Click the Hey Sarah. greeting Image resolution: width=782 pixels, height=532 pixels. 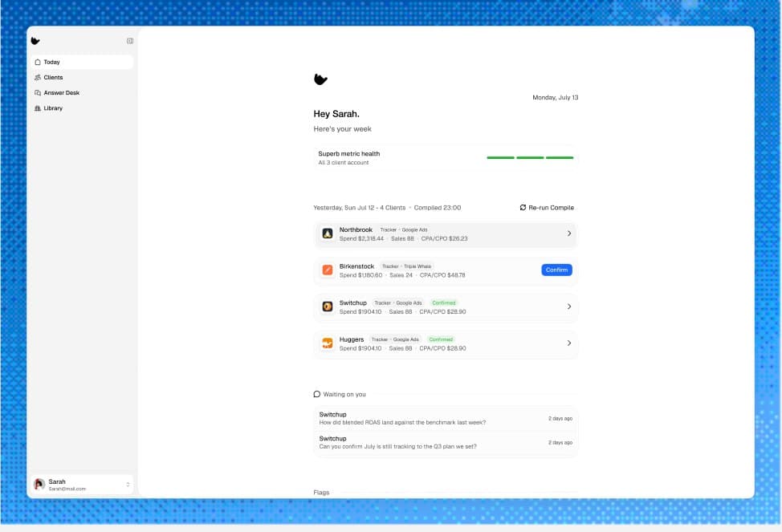(x=336, y=114)
